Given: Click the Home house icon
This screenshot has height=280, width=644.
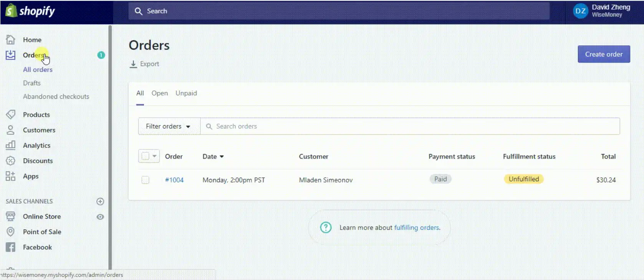Looking at the screenshot, I should point(10,40).
